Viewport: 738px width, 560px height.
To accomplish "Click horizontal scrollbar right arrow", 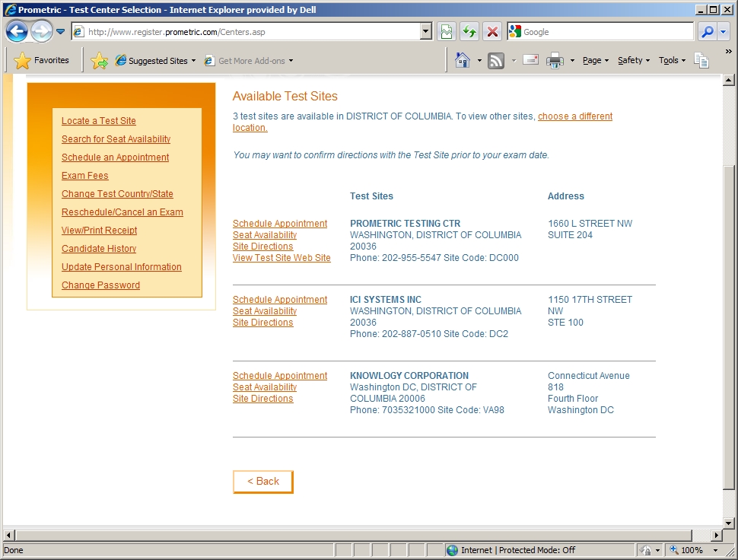I will tap(717, 535).
